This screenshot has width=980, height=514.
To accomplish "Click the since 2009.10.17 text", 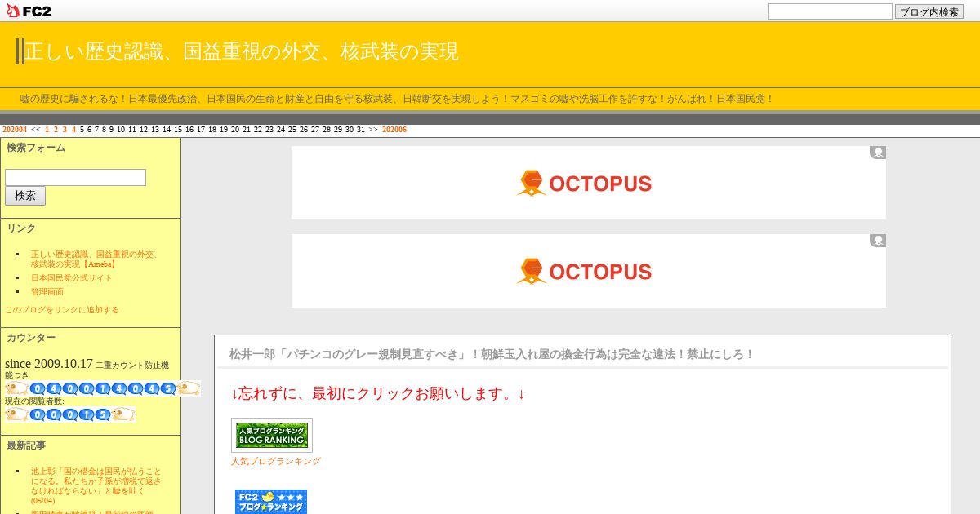I will (49, 364).
